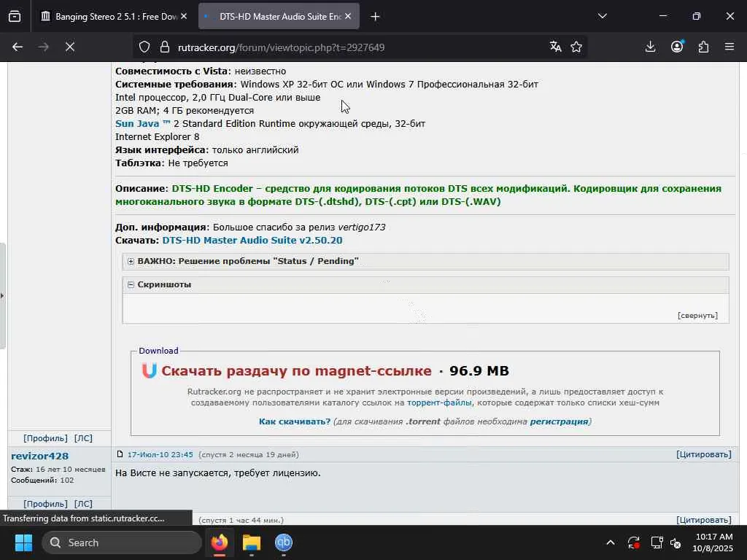Open revizor428 user name
Screen dimensions: 747x560
pos(39,456)
